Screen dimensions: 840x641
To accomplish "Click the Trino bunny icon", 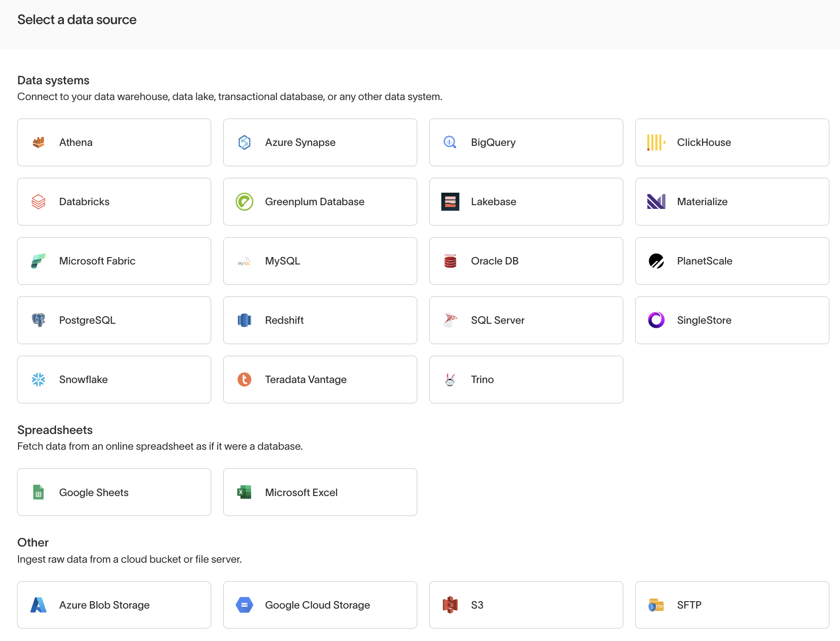I will pos(450,379).
